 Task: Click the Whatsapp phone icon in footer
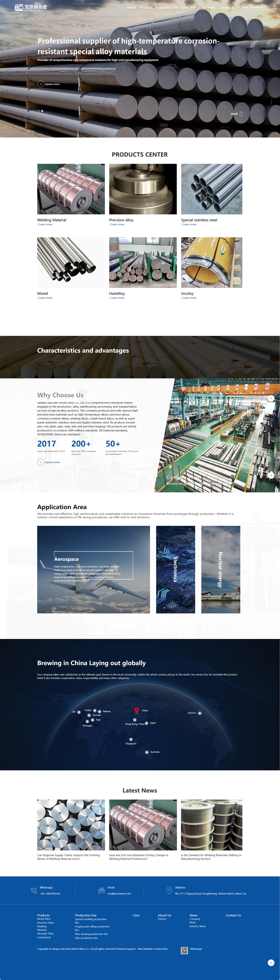[34, 890]
